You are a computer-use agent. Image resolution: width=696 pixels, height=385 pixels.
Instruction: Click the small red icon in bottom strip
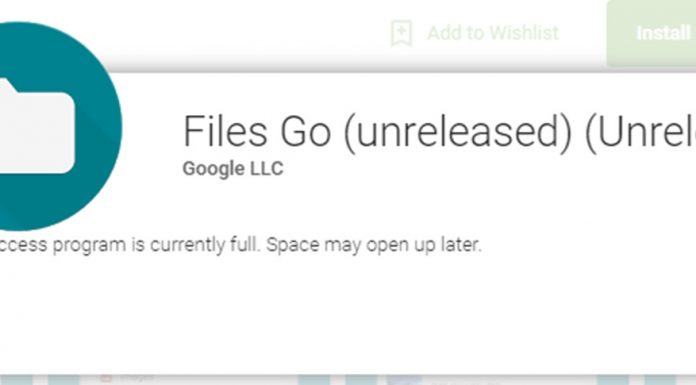[106, 378]
